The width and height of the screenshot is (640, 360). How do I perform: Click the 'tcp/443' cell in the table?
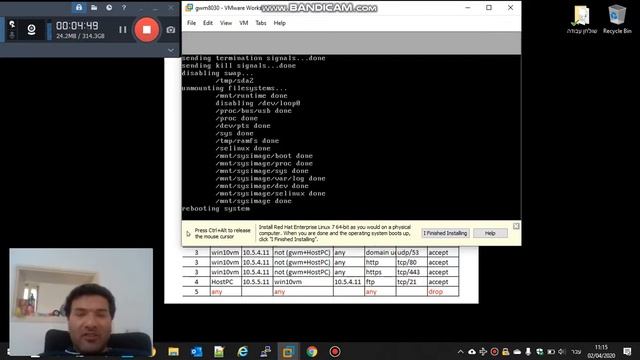tap(411, 272)
